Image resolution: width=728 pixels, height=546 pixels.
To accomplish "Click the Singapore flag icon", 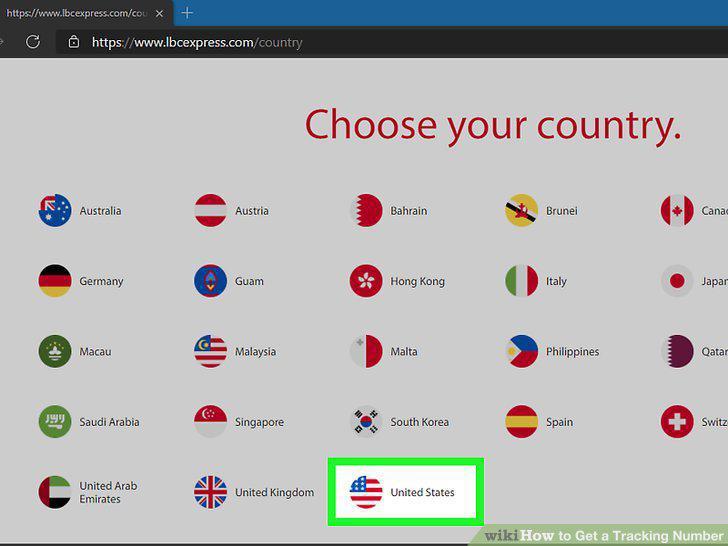I will [210, 422].
